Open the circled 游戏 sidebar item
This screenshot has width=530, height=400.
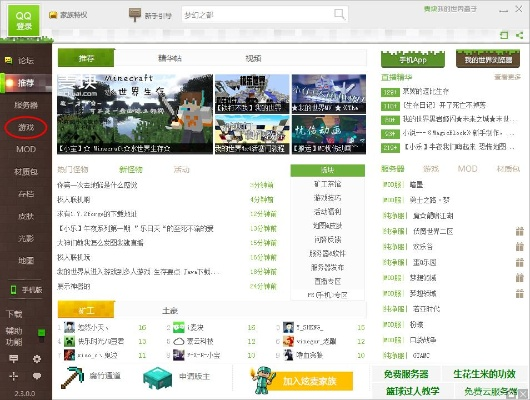tap(26, 127)
